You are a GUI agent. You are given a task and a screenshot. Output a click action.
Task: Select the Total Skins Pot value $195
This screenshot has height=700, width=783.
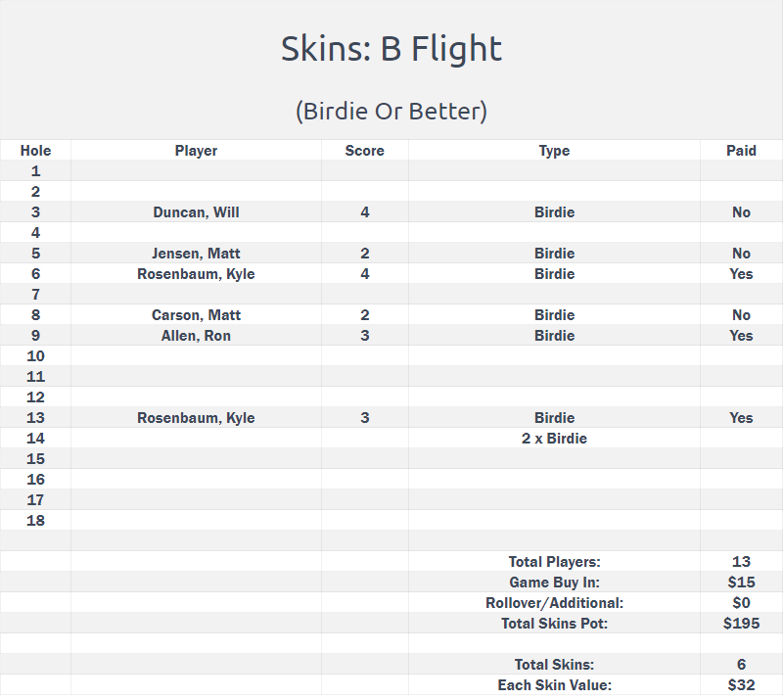[741, 623]
